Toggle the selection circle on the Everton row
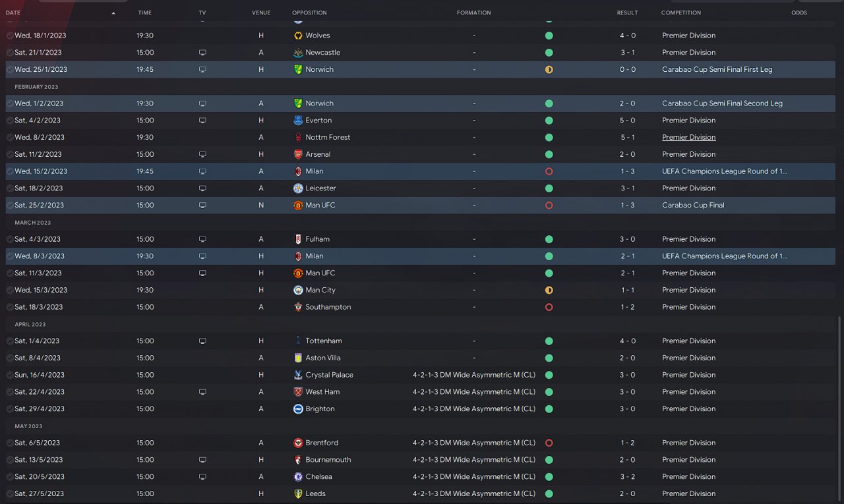This screenshot has height=504, width=844. (x=9, y=121)
